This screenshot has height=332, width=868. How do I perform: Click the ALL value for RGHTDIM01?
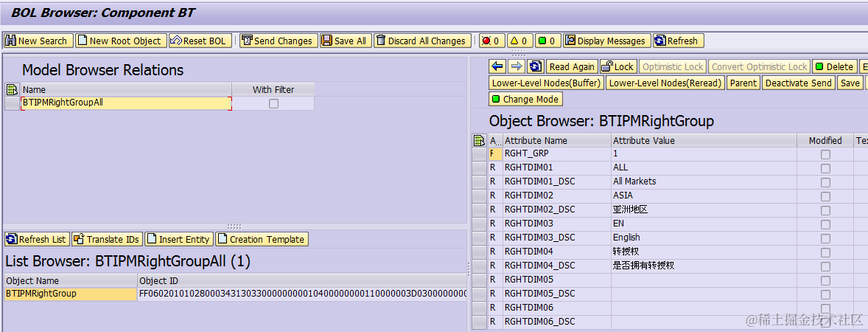(704, 167)
